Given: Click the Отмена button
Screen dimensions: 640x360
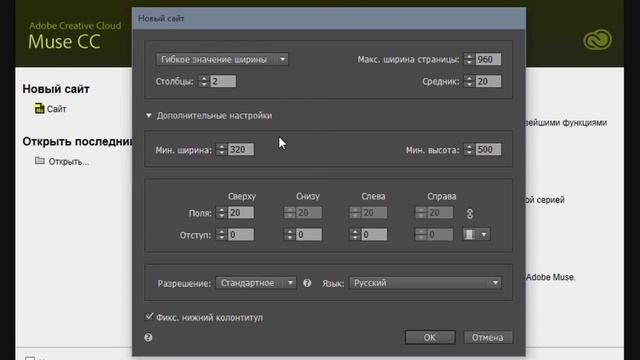Looking at the screenshot, I should click(488, 338).
